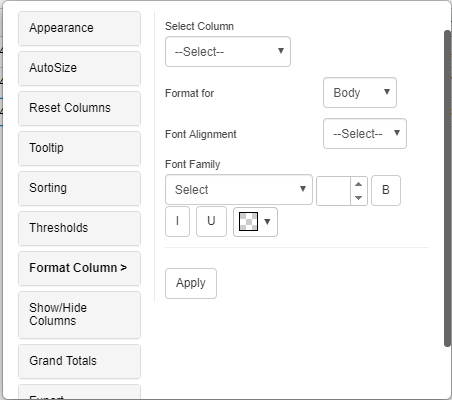Open the Appearance menu section
The height and width of the screenshot is (400, 452).
(79, 28)
